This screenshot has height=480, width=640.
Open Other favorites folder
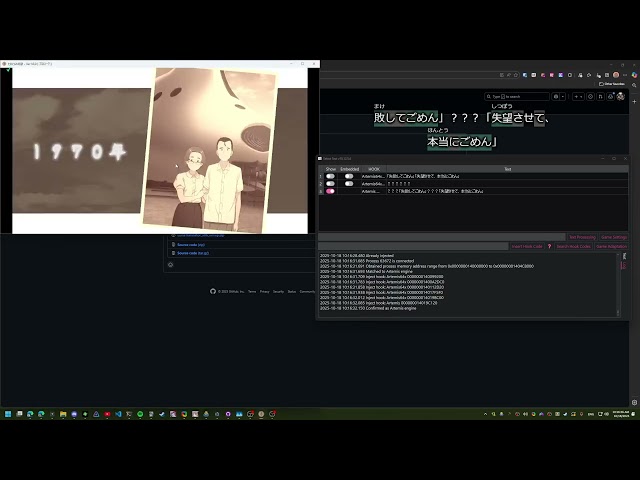611,84
